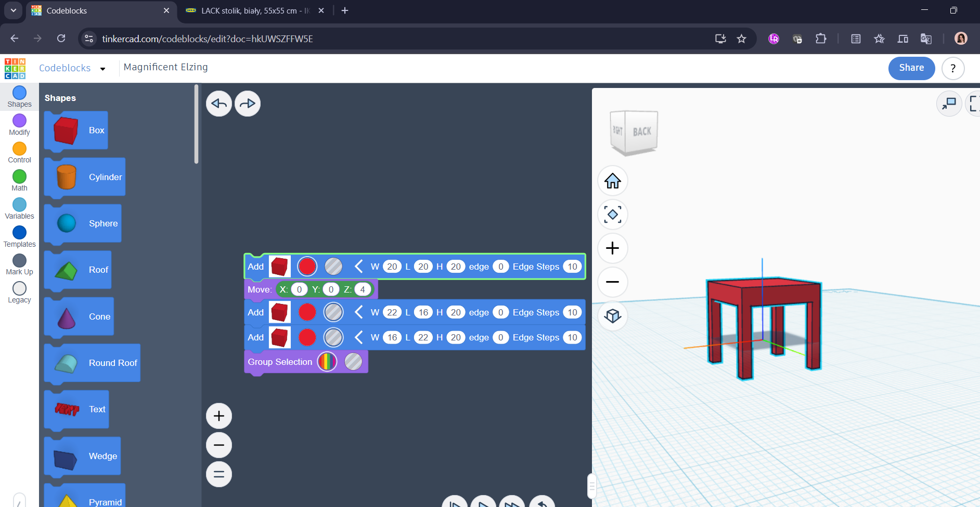Click the undo arrow in the code editor
This screenshot has height=507, width=980.
click(219, 104)
